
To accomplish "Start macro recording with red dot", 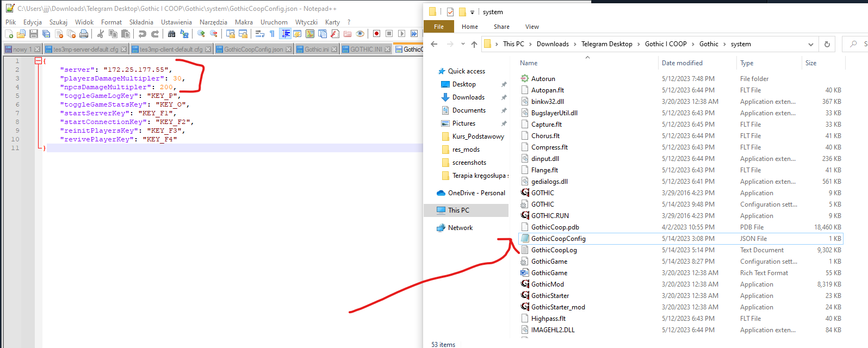I will click(x=376, y=34).
